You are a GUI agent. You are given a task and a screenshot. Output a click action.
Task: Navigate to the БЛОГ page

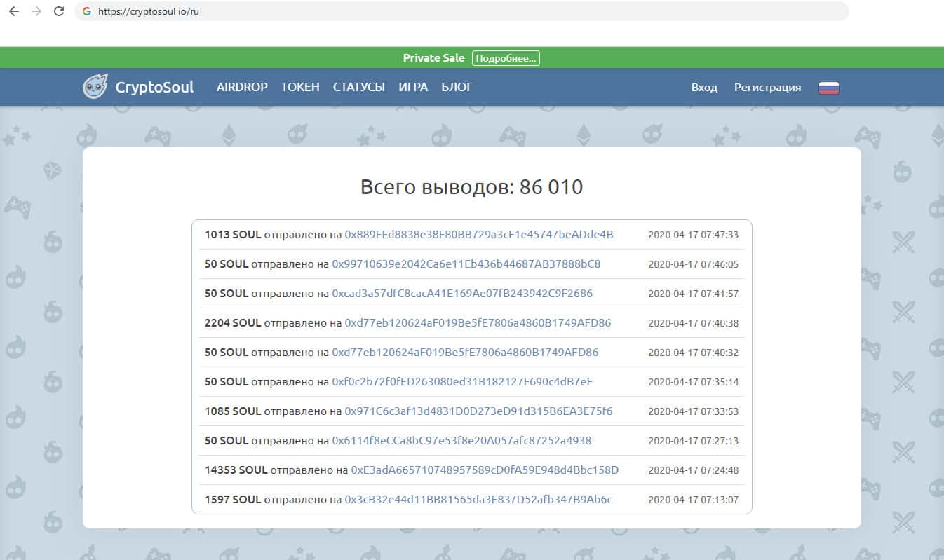(x=457, y=88)
